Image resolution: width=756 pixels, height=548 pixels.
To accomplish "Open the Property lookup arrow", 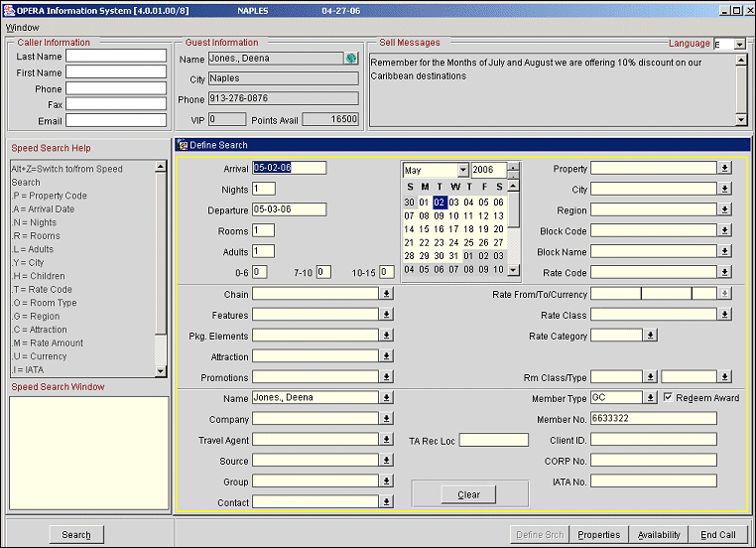I will click(x=724, y=169).
